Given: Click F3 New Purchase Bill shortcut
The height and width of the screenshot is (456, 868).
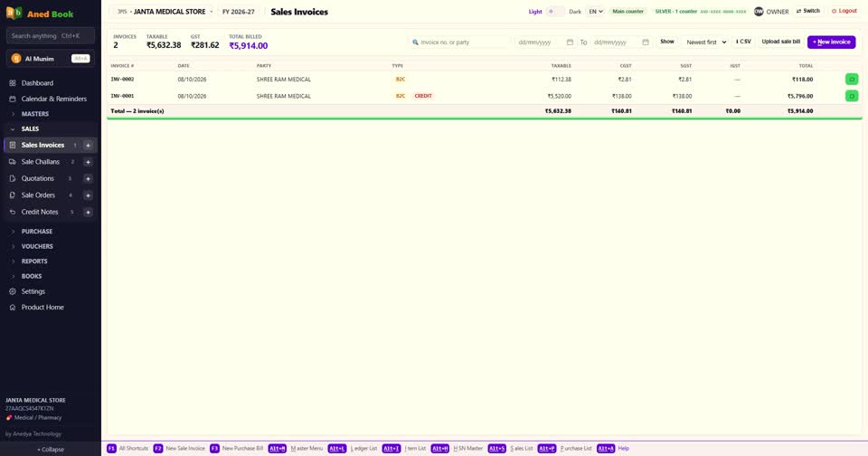Looking at the screenshot, I should pos(237,448).
